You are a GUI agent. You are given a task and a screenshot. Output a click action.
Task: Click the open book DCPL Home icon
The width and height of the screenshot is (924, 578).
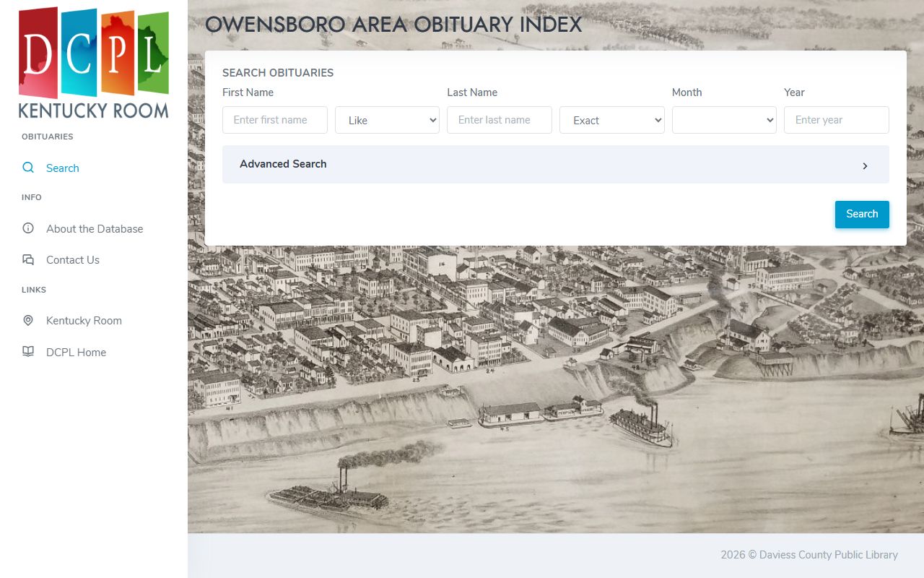click(x=28, y=352)
